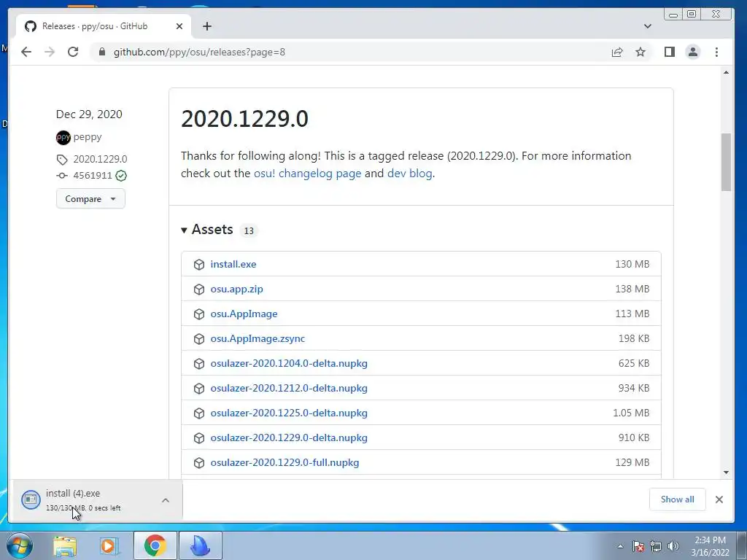Click the package icon beside osu.AppImage
This screenshot has height=560, width=747.
pyautogui.click(x=199, y=314)
